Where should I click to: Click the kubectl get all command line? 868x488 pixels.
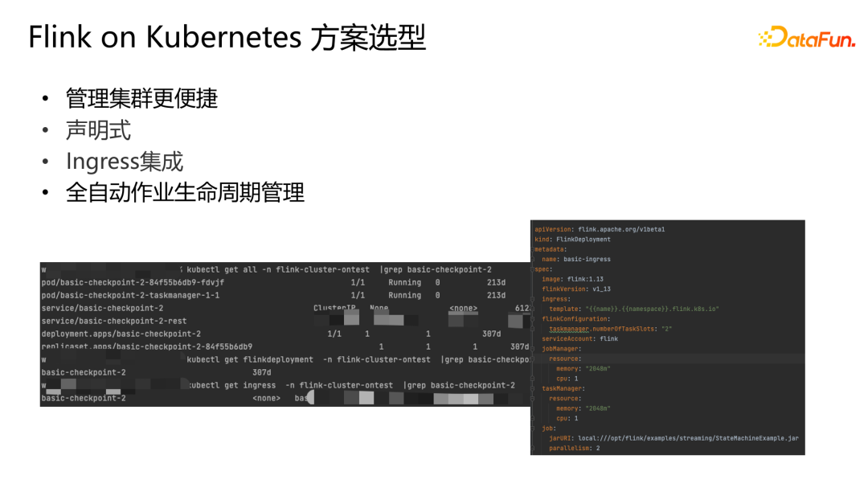coord(338,269)
